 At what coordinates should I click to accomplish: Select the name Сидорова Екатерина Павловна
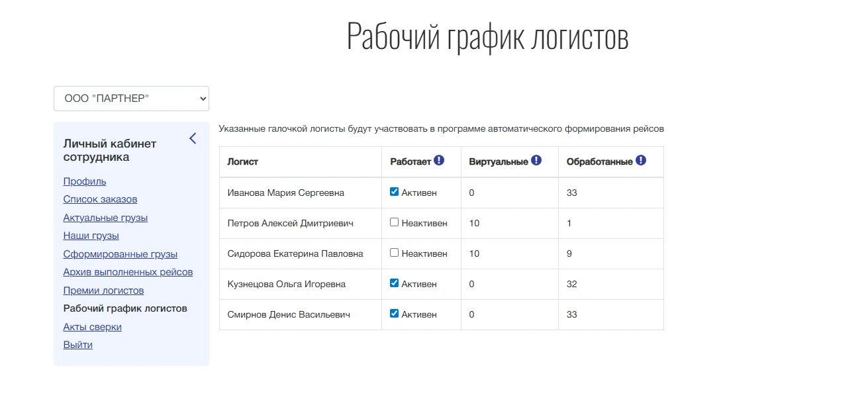tap(295, 253)
